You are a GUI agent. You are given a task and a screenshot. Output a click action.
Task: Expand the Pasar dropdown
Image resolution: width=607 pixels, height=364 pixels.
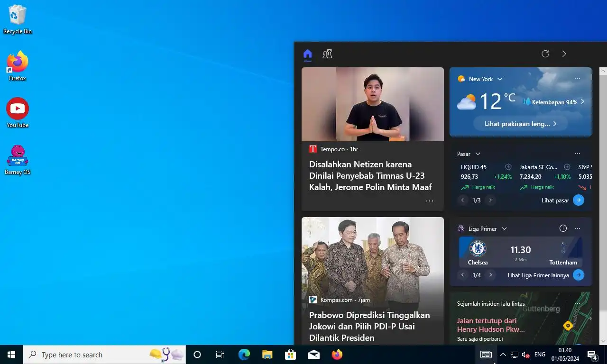point(478,154)
